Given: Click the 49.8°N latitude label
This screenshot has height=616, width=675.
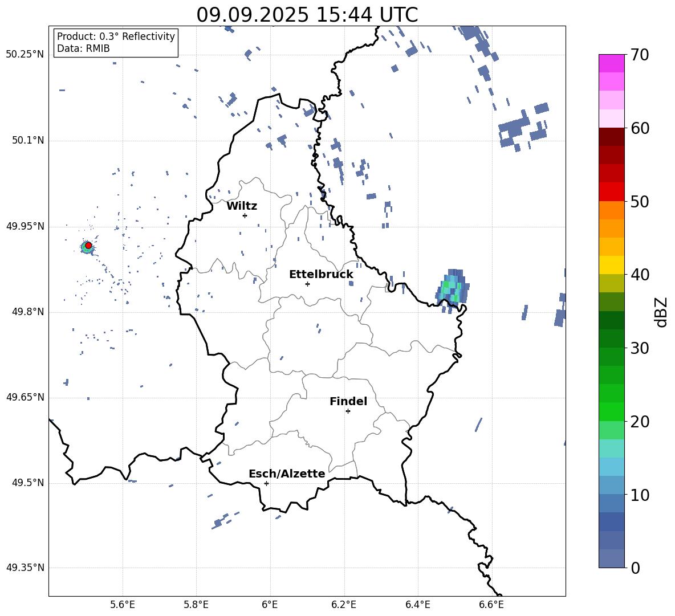Looking at the screenshot, I should coord(28,312).
